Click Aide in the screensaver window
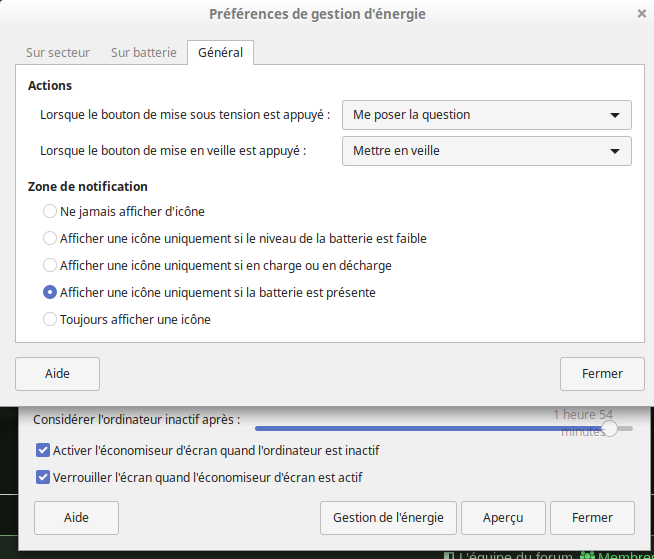654x559 pixels. coord(76,518)
